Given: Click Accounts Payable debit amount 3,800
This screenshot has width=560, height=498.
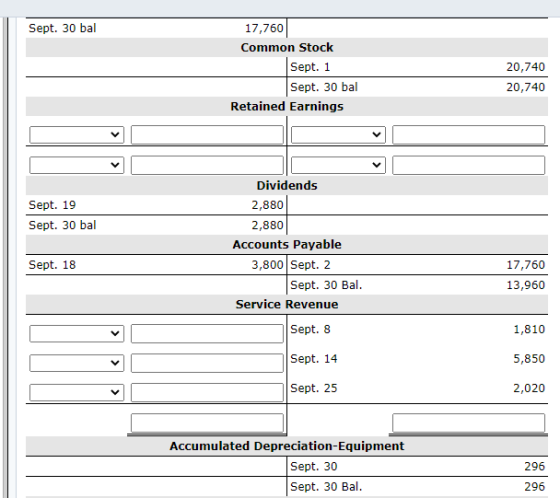Looking at the screenshot, I should pos(267,265).
